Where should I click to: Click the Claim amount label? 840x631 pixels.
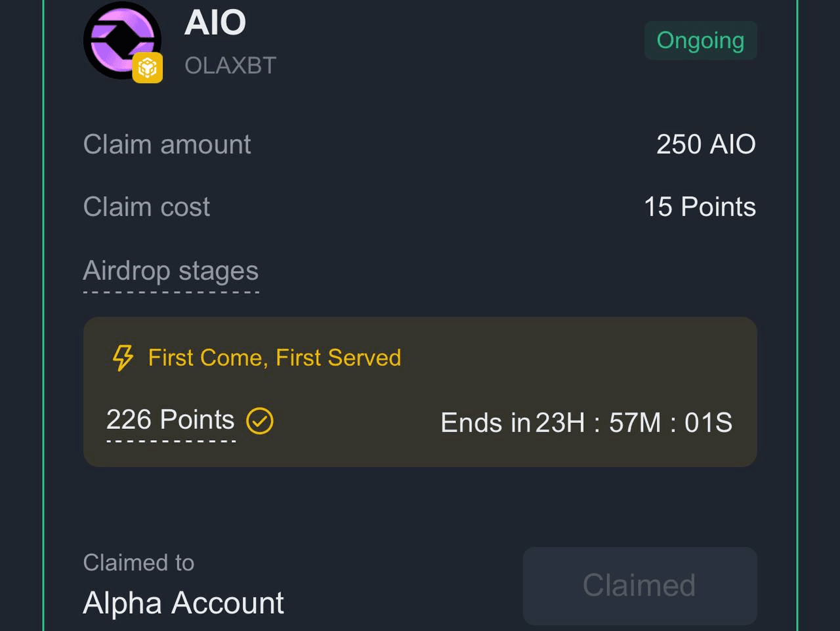pyautogui.click(x=167, y=144)
